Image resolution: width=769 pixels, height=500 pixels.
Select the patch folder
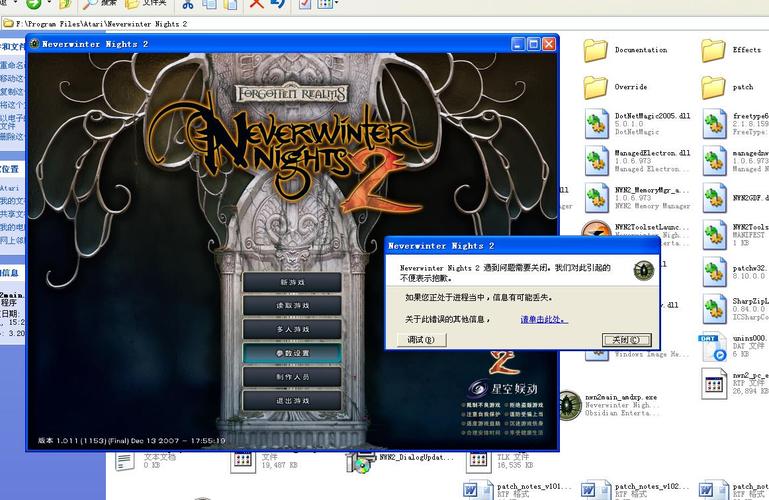pos(728,87)
